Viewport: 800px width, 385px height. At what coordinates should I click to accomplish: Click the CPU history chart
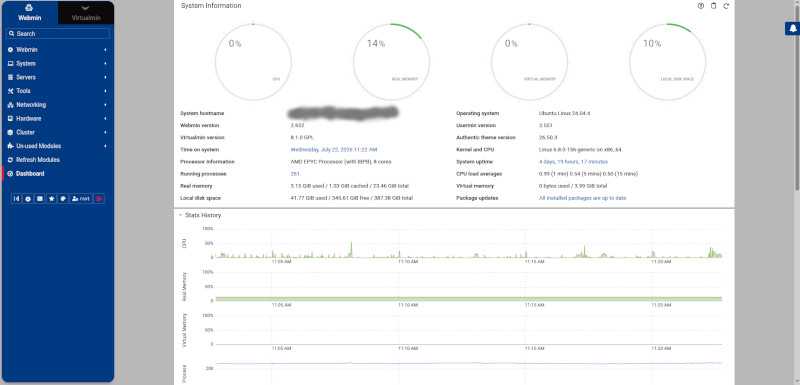[x=468, y=244]
